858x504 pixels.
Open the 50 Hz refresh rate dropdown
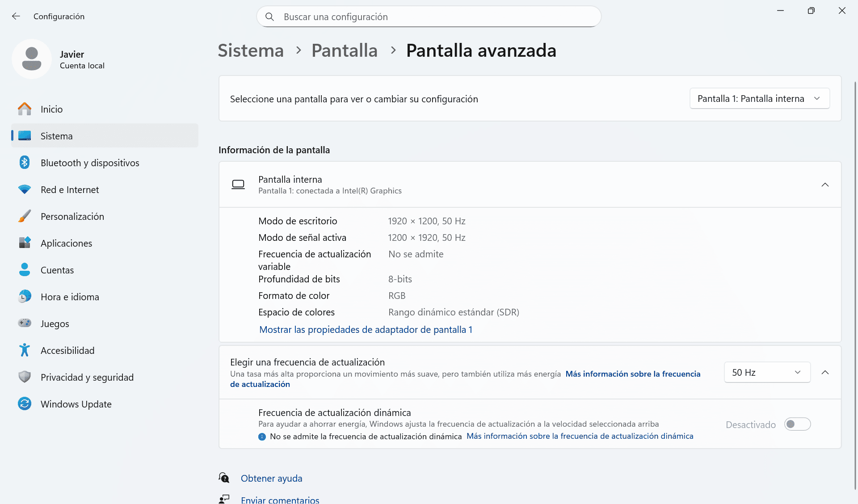(767, 372)
